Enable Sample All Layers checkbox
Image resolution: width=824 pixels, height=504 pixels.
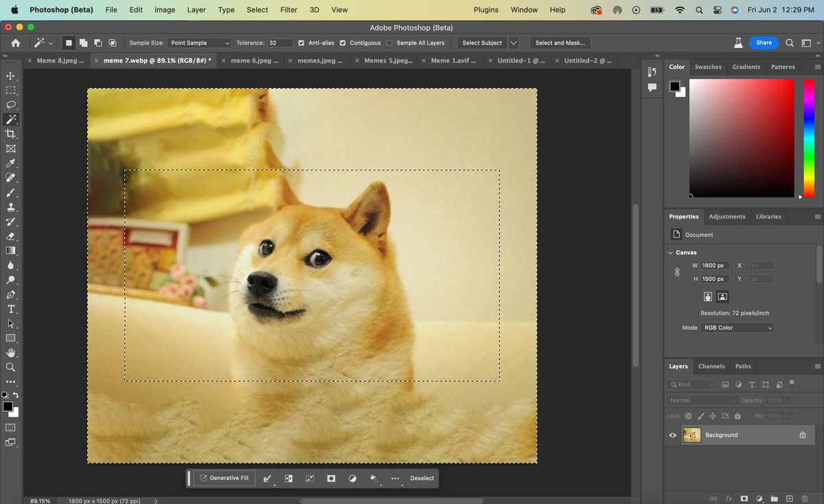pos(390,43)
